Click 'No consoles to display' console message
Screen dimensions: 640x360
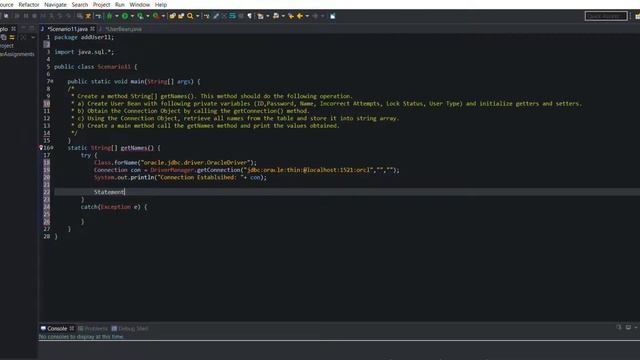[x=81, y=337]
